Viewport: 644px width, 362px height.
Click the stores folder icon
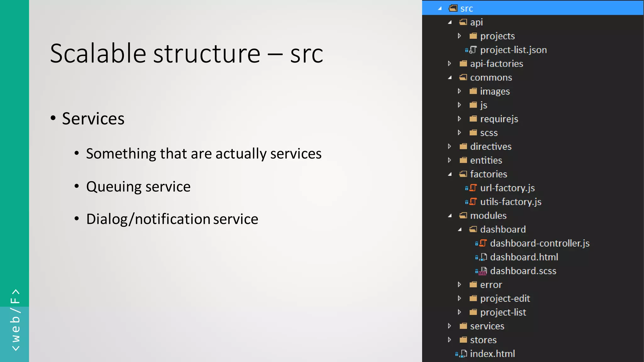(x=463, y=340)
